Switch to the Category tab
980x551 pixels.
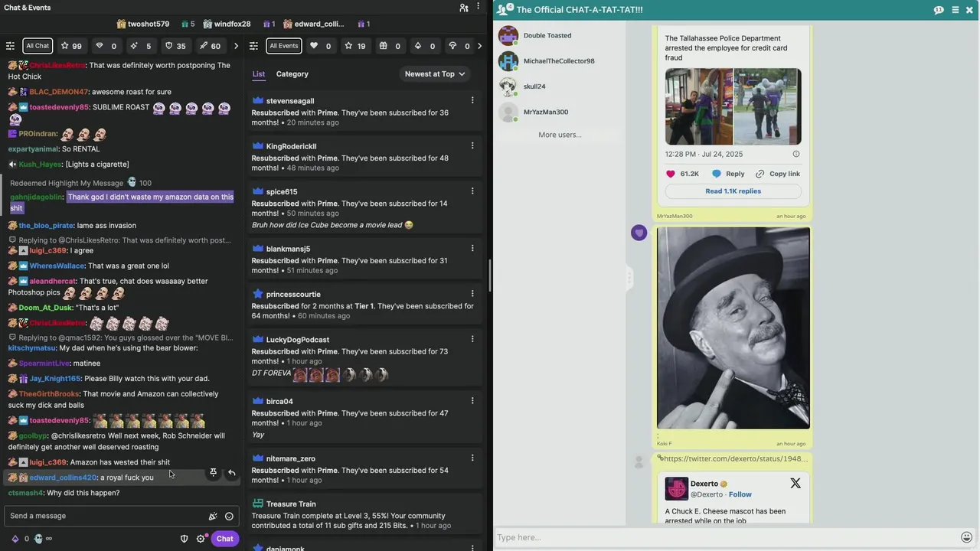pos(292,74)
